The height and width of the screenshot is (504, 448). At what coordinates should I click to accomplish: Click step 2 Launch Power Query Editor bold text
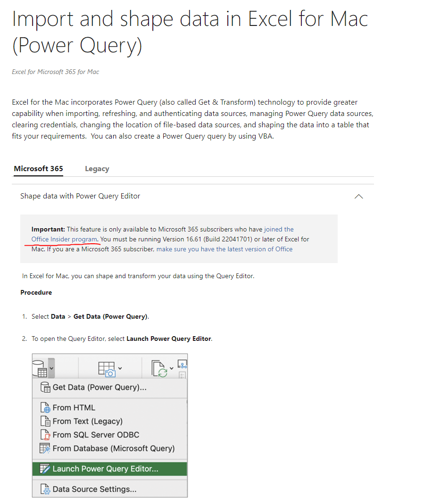click(169, 339)
